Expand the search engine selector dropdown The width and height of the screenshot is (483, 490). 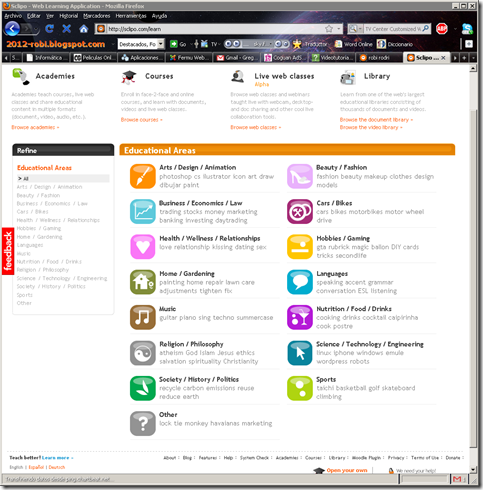355,29
